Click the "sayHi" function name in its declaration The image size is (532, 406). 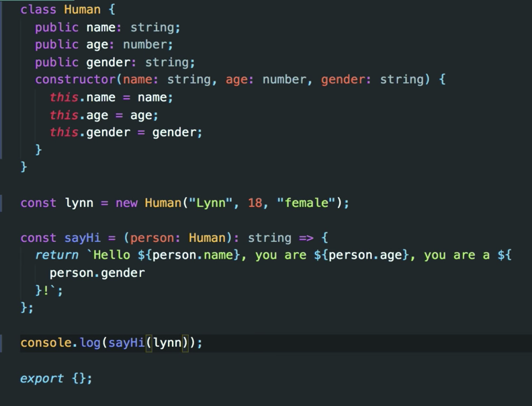(x=83, y=238)
